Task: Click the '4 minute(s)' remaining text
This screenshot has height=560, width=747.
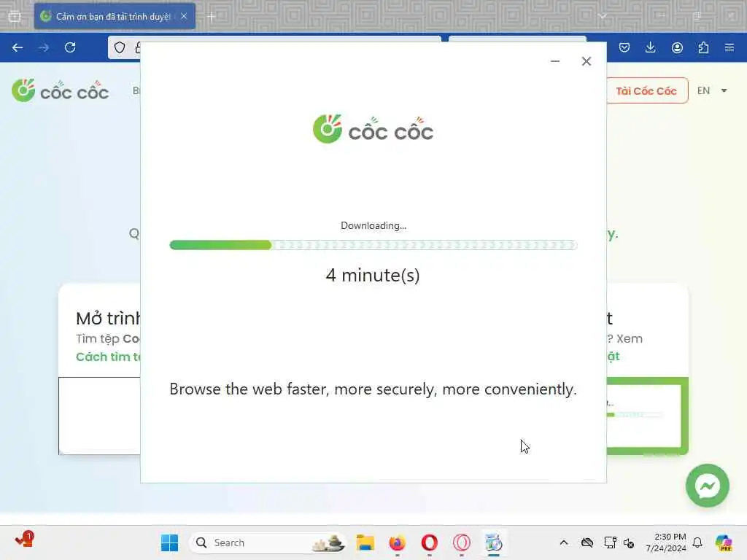Action: click(373, 275)
